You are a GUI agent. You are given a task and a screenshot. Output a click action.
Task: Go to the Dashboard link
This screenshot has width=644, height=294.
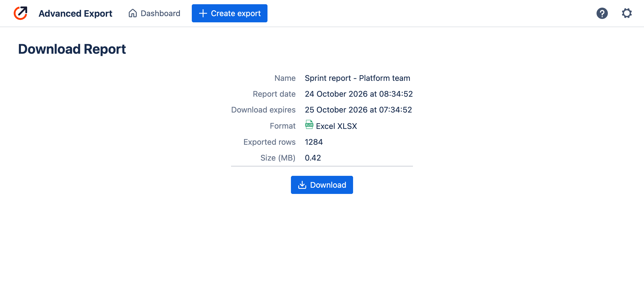(154, 13)
